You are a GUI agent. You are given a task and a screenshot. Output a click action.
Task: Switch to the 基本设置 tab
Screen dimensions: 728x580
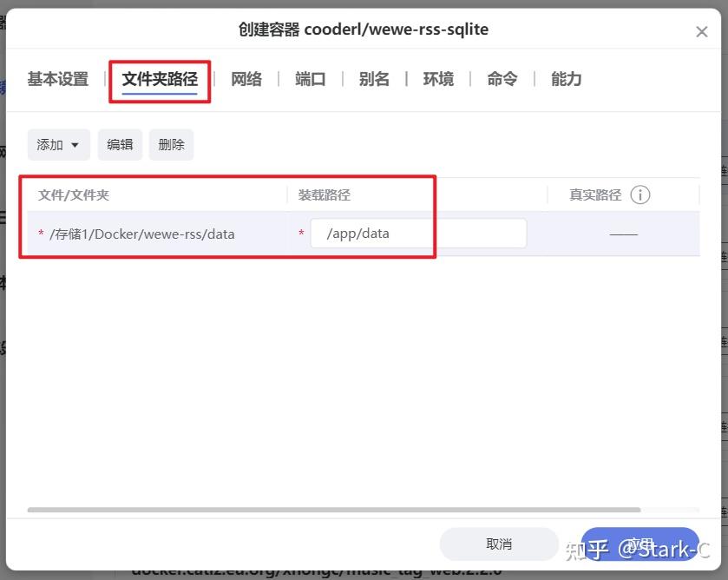click(56, 79)
